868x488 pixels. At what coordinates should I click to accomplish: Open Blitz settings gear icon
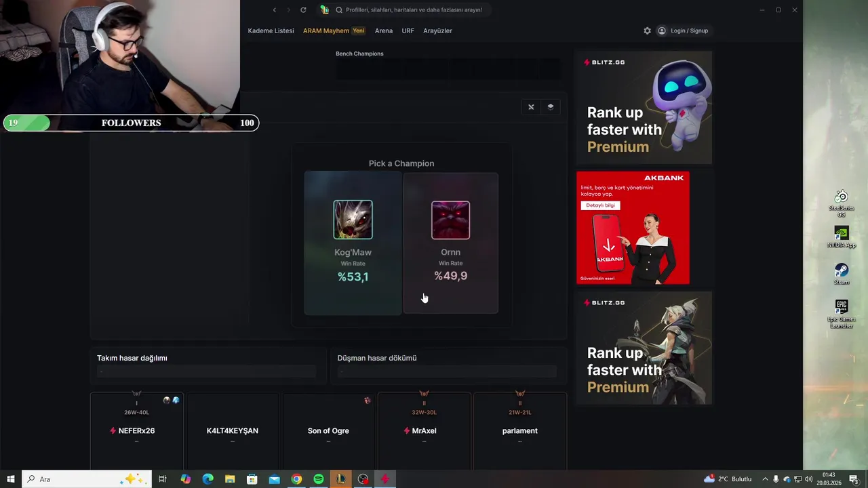pos(647,30)
